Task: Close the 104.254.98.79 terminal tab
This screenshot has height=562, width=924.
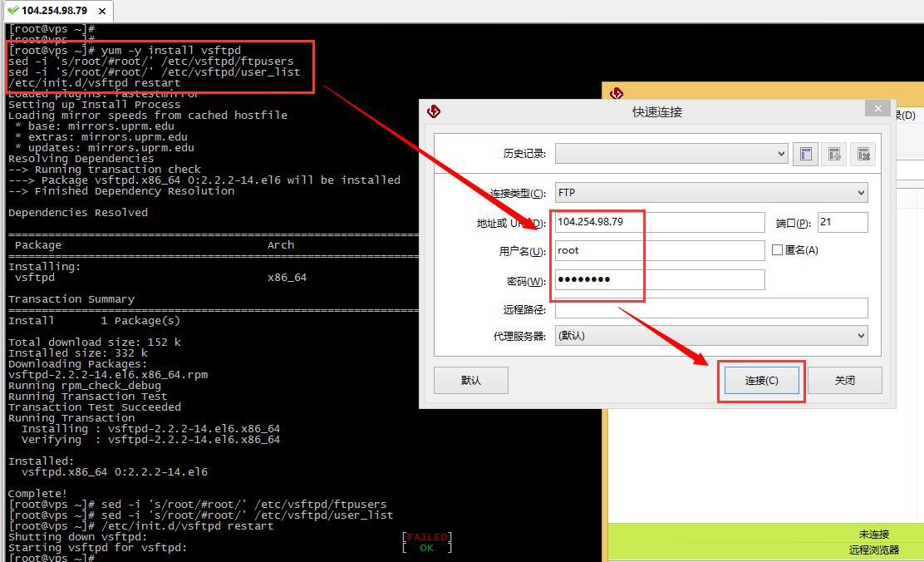Action: pos(102,11)
